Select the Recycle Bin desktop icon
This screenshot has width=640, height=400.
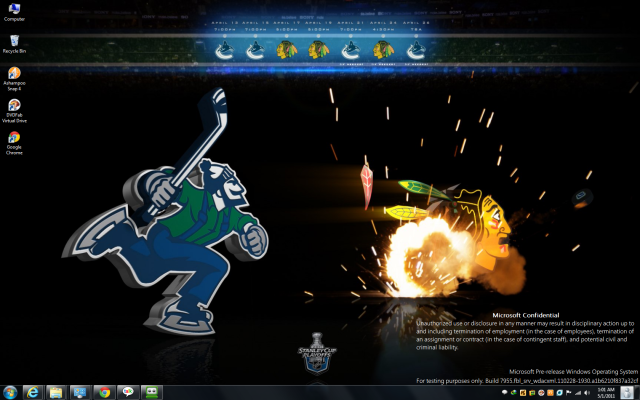click(14, 44)
